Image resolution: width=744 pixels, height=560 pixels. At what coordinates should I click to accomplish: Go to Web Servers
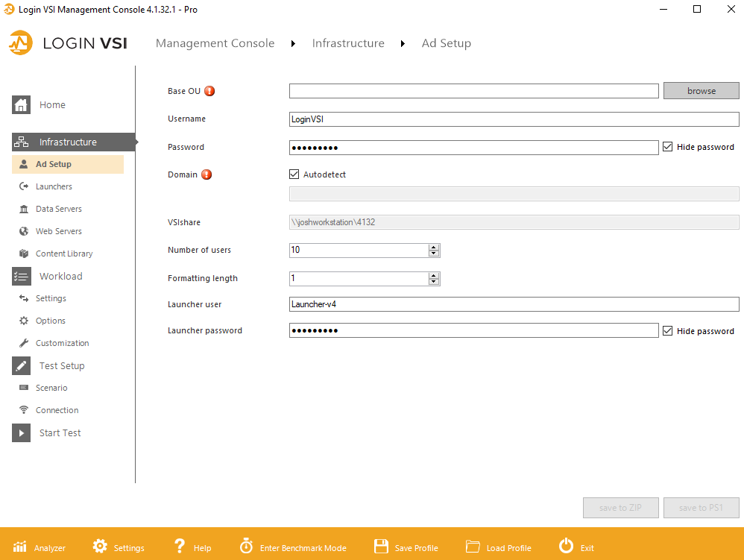(x=58, y=231)
